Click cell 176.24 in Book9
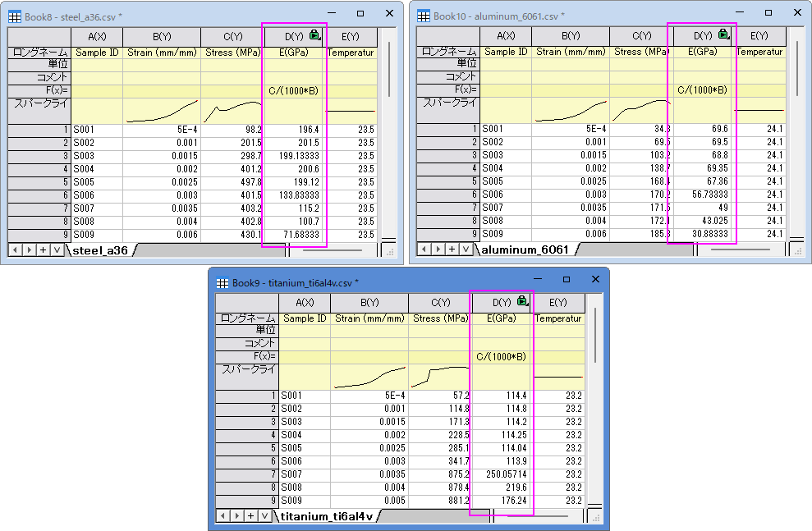The width and height of the screenshot is (812, 531). 502,501
